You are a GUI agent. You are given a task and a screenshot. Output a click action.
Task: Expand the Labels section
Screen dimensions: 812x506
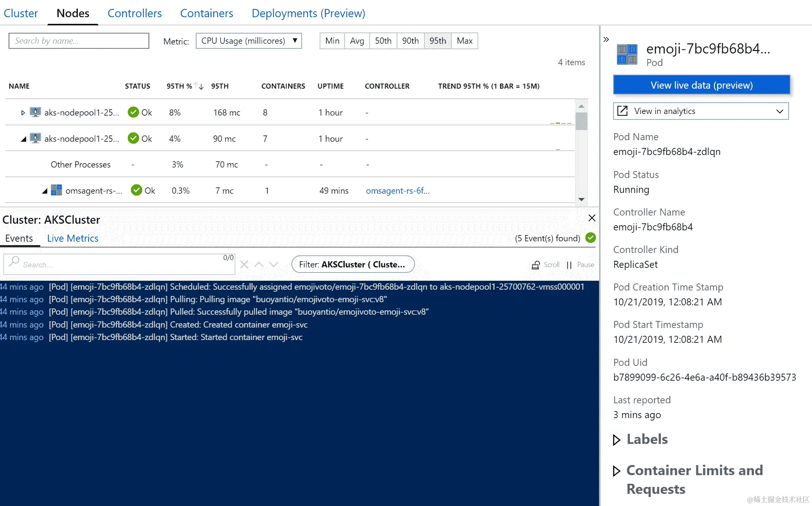click(617, 440)
